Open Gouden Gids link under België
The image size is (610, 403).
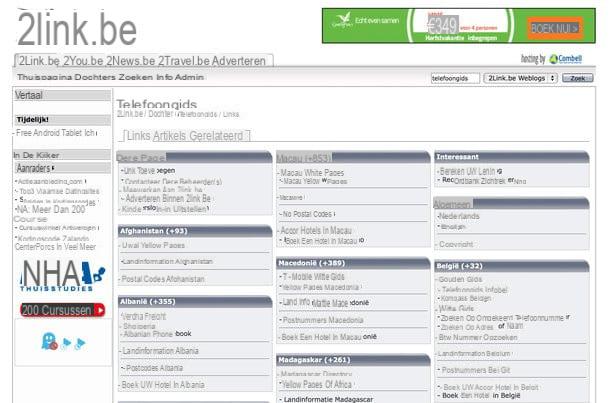coord(460,280)
